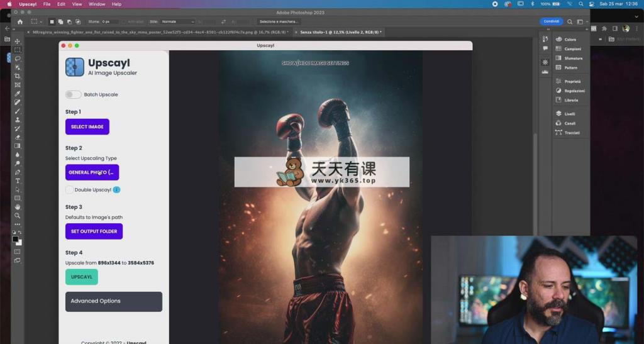Select the Dodge tool
644x344 pixels.
tap(17, 164)
